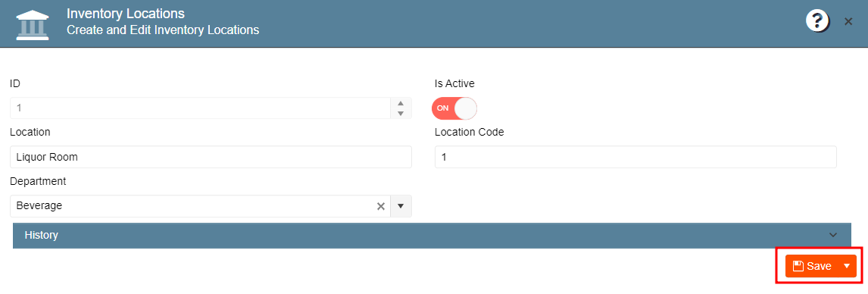
Task: Save the inventory location
Action: [x=811, y=266]
